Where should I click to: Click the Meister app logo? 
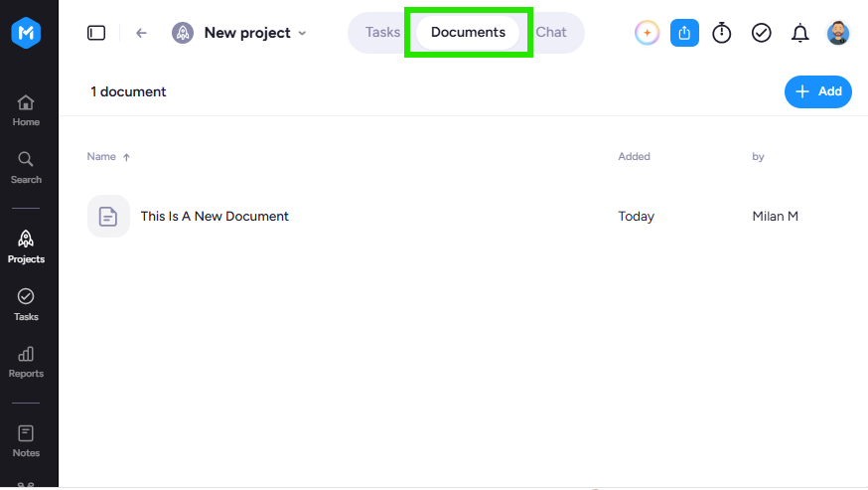pyautogui.click(x=26, y=33)
